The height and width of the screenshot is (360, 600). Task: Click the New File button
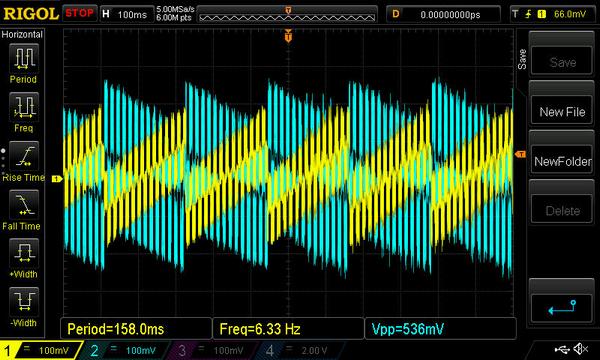562,112
